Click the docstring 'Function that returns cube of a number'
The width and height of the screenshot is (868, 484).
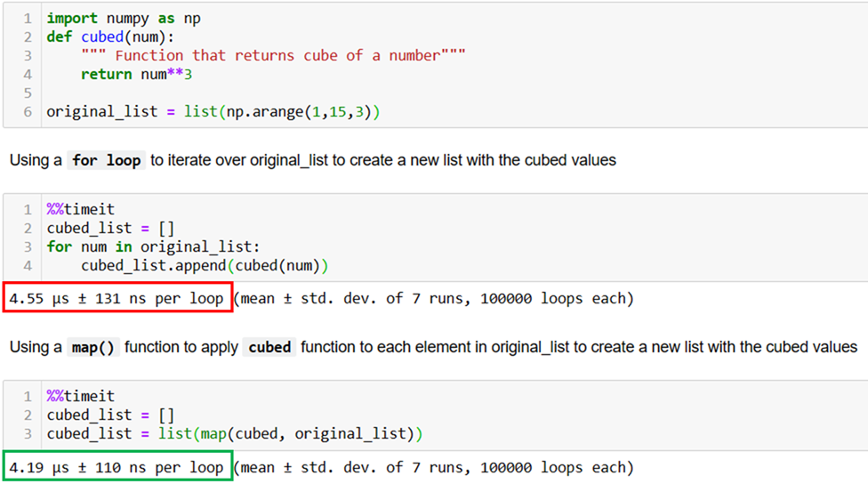tap(273, 55)
